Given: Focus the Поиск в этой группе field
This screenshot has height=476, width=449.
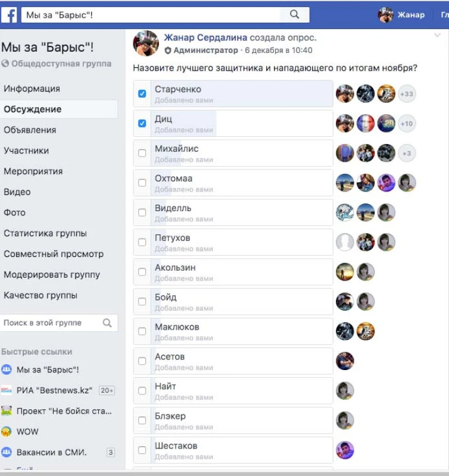Looking at the screenshot, I should tap(52, 322).
